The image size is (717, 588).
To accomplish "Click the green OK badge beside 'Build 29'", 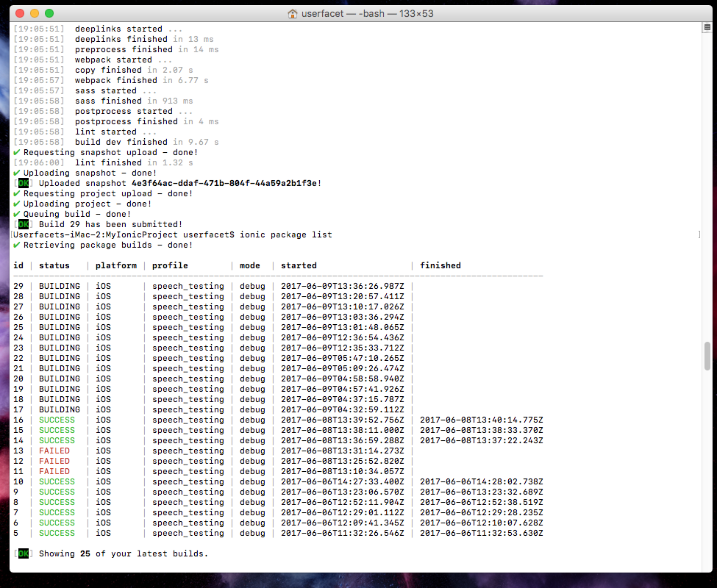I will click(24, 224).
